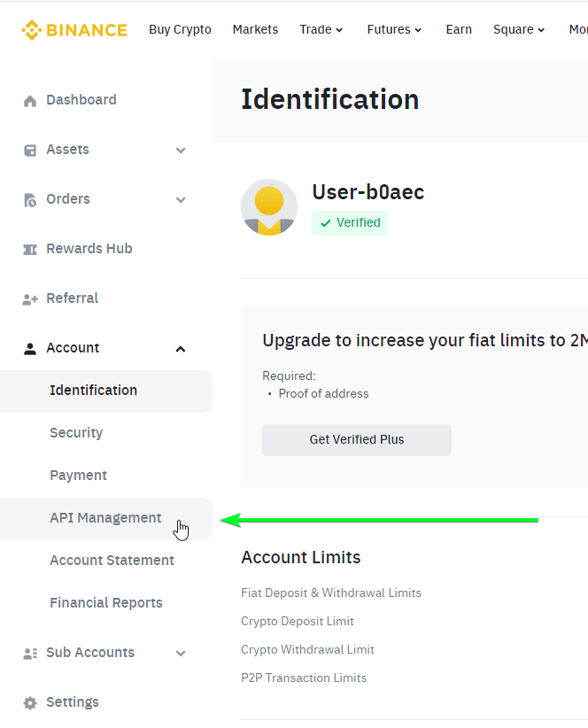Click the Rewards Hub ticket icon
Screen dimensions: 588x728
[30, 250]
